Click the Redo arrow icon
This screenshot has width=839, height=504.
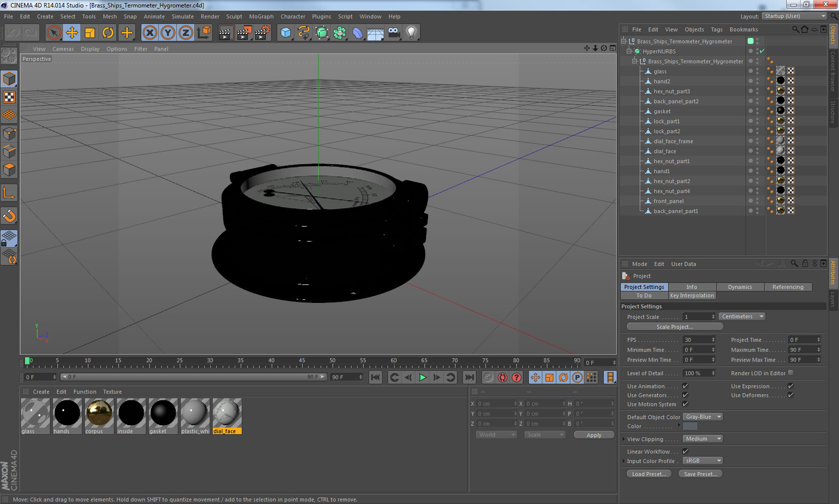coord(30,33)
